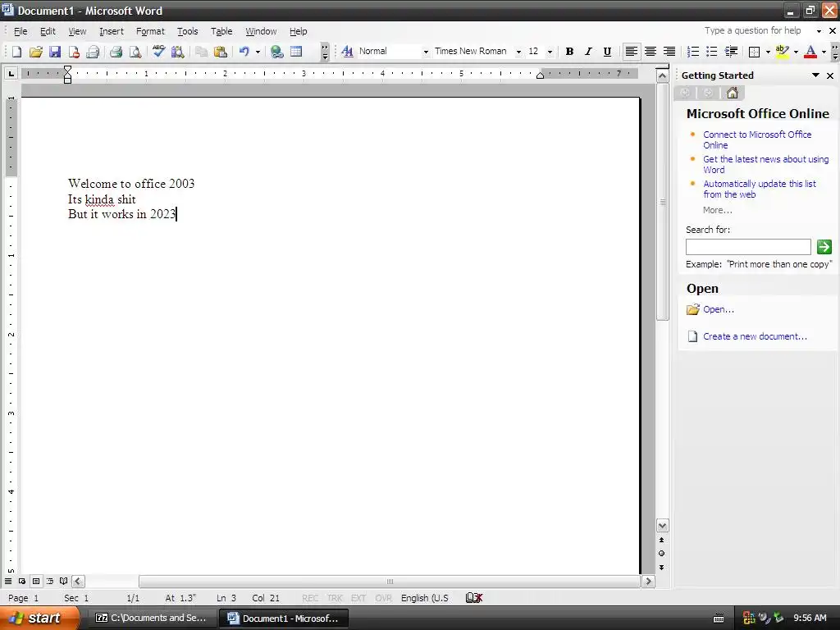Click the Getting Started Home icon
Image resolution: width=840 pixels, height=630 pixels.
click(x=733, y=93)
